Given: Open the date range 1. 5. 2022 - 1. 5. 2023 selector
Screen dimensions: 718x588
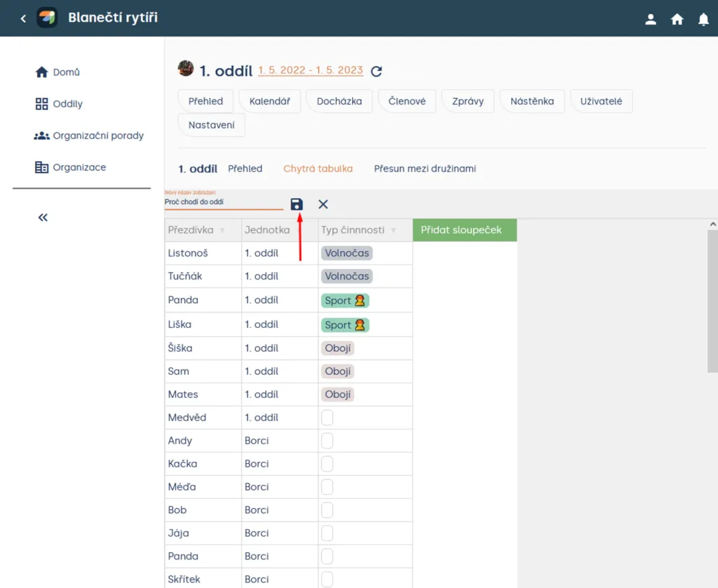Looking at the screenshot, I should coord(311,70).
